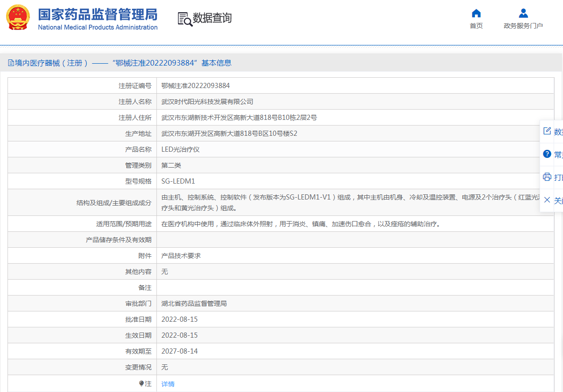Click the 其他内容 label
Viewport: 563px width, 392px height.
138,272
